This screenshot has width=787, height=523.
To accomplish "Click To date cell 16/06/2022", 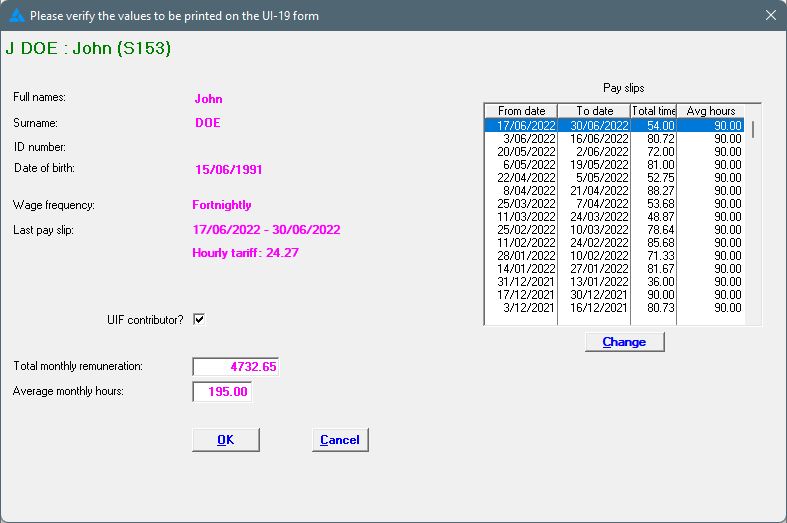I will pos(599,139).
